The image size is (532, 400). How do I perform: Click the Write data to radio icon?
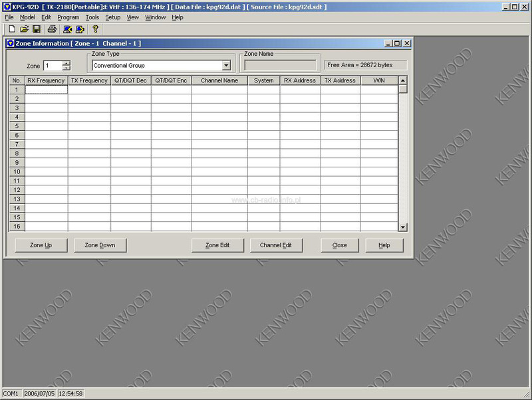click(80, 29)
